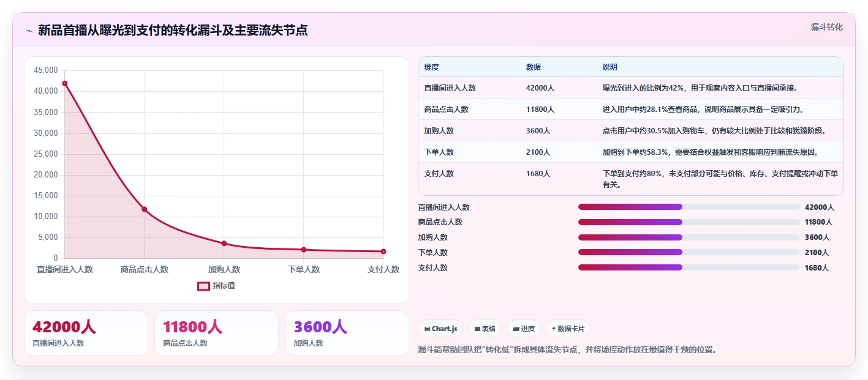Click the description starting 点击用户中约30.5%

point(714,131)
